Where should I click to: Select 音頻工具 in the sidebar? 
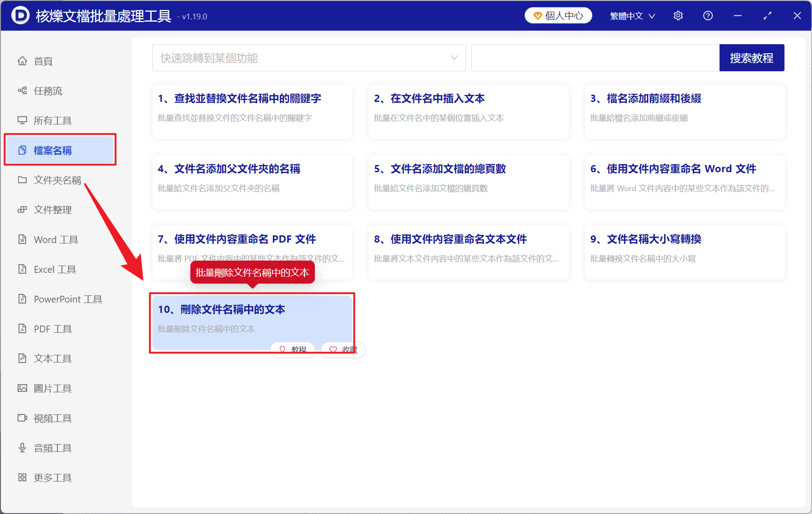[52, 448]
